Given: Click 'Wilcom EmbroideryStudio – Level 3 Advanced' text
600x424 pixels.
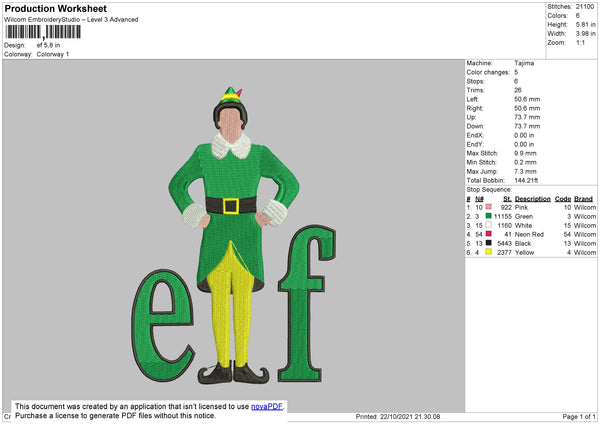Looking at the screenshot, I should point(71,20).
